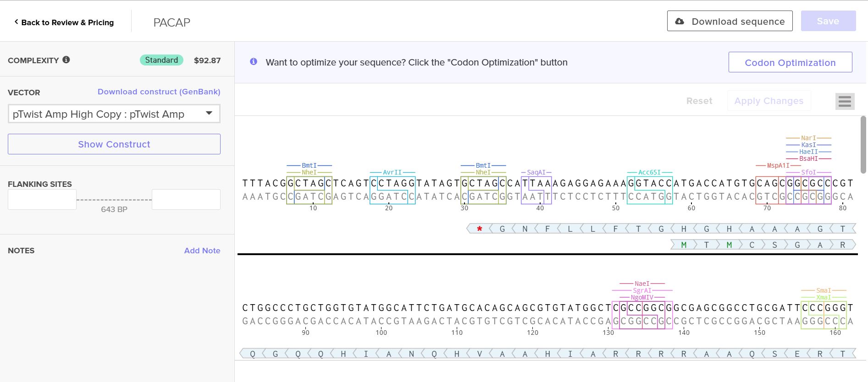
Task: Click the info icon in optimization banner
Action: click(x=254, y=62)
